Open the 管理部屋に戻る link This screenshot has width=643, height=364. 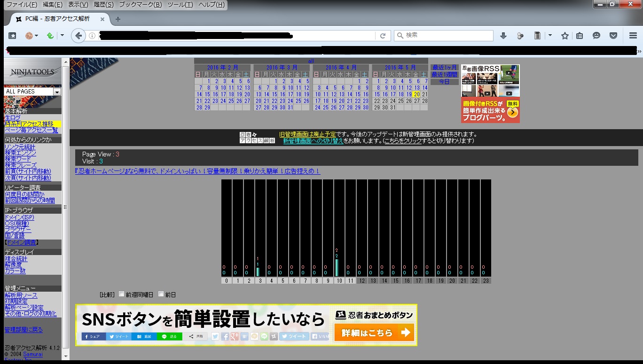pyautogui.click(x=24, y=330)
